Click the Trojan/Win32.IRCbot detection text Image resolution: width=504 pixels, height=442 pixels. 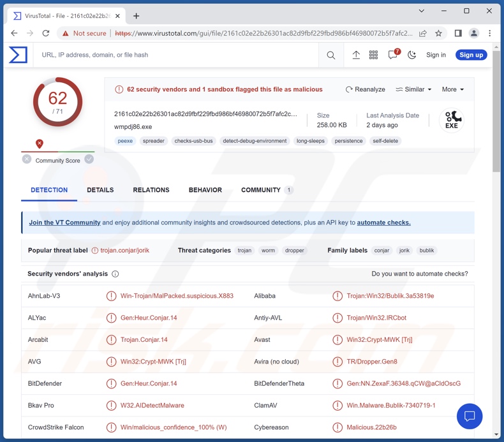tap(376, 318)
